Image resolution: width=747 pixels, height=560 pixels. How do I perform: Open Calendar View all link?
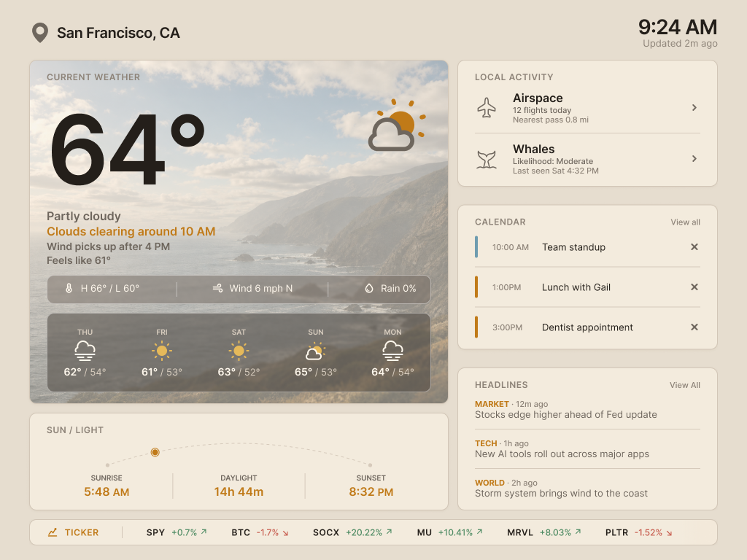[685, 222]
